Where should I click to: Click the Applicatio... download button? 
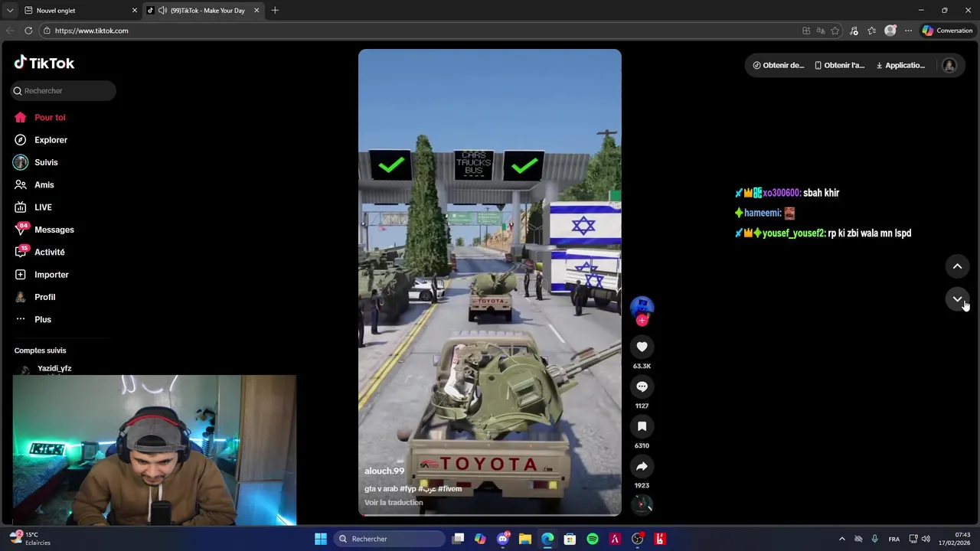(900, 65)
